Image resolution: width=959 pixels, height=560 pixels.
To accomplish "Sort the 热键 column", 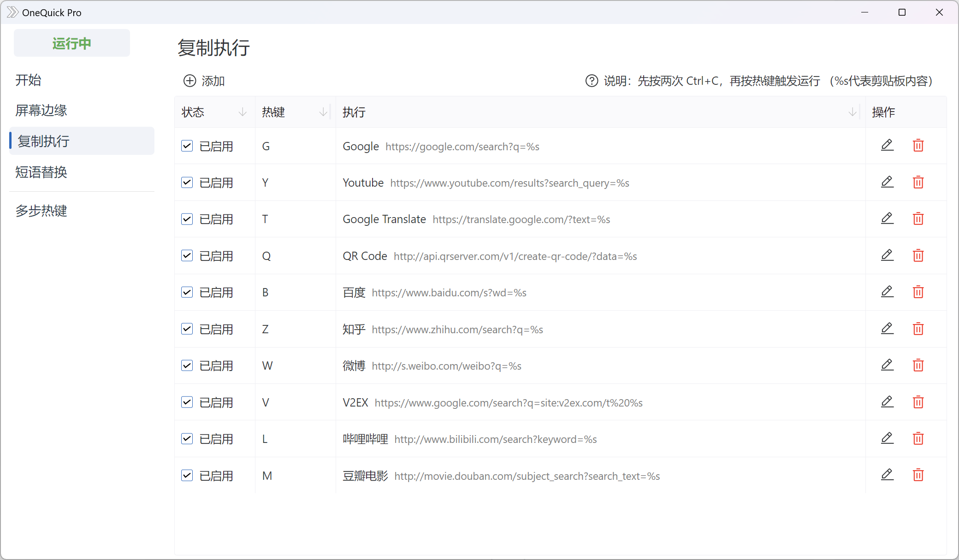I will [323, 112].
